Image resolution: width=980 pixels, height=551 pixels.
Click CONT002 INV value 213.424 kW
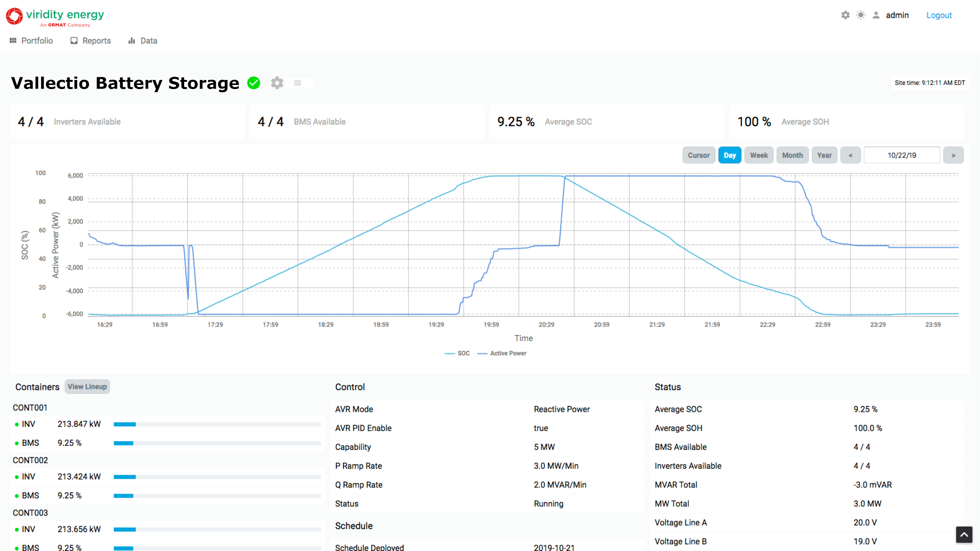pyautogui.click(x=79, y=476)
